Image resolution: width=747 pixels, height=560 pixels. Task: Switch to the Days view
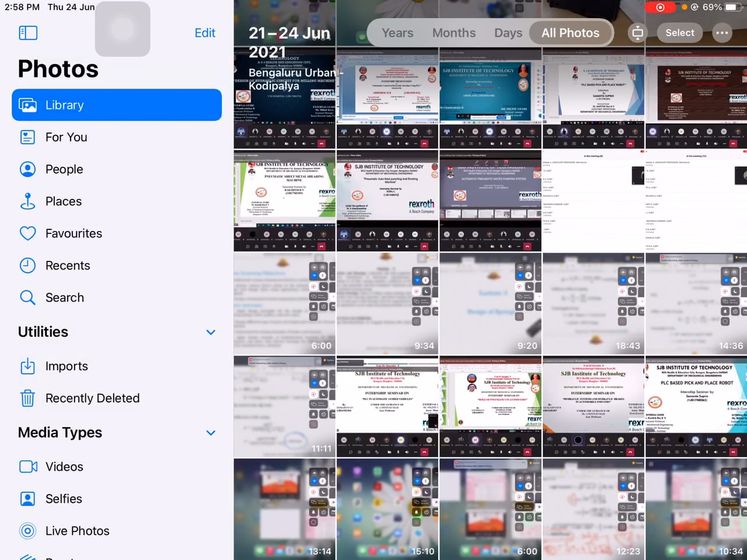508,33
